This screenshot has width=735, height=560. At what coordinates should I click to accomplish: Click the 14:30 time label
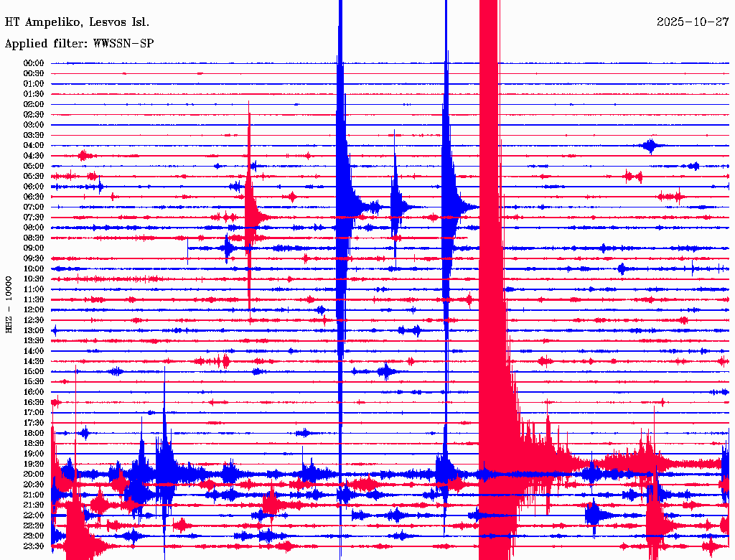34,362
